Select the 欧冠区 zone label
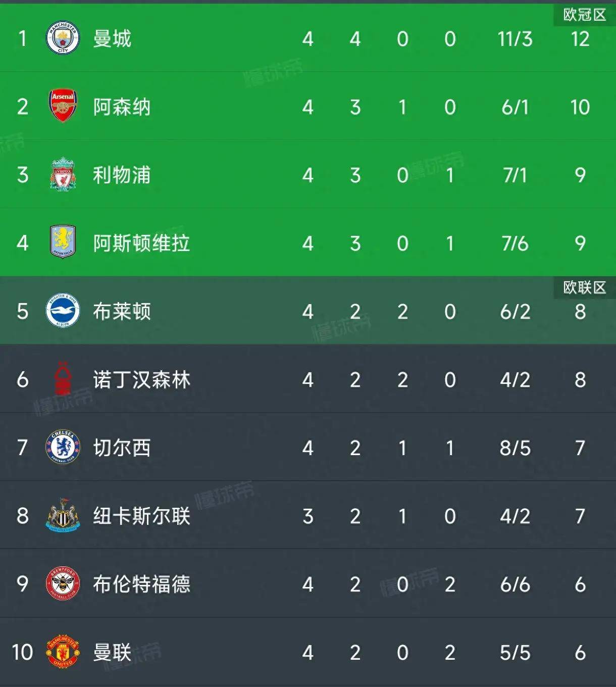Viewport: 616px width, 687px height. tap(585, 15)
